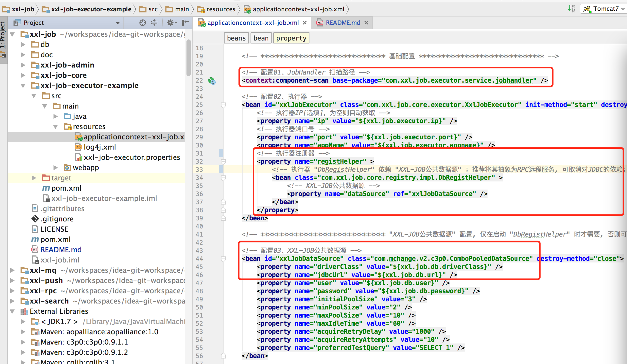Image resolution: width=627 pixels, height=364 pixels.
Task: Toggle fold end marker on line 56
Action: click(x=224, y=356)
